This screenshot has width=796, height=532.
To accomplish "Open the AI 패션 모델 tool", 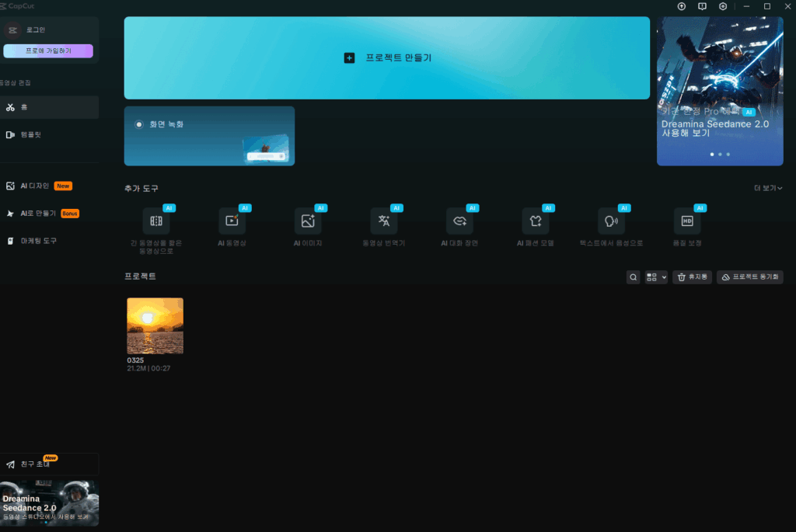I will point(535,221).
